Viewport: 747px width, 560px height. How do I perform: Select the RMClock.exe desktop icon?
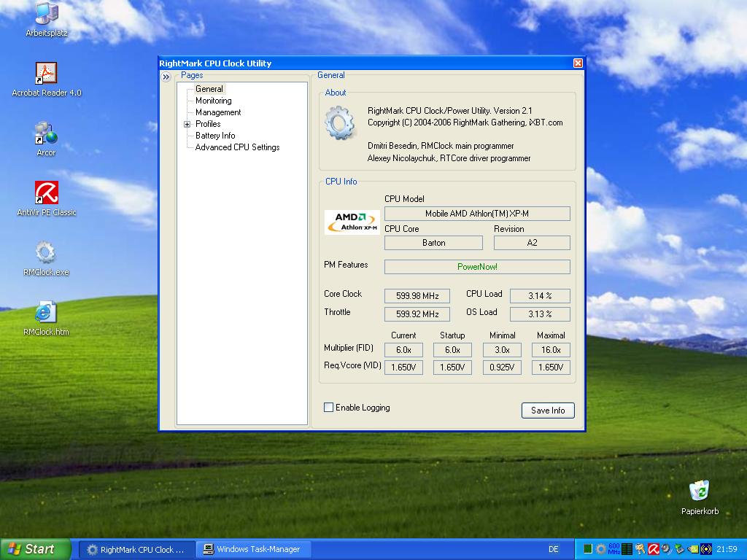[x=46, y=253]
